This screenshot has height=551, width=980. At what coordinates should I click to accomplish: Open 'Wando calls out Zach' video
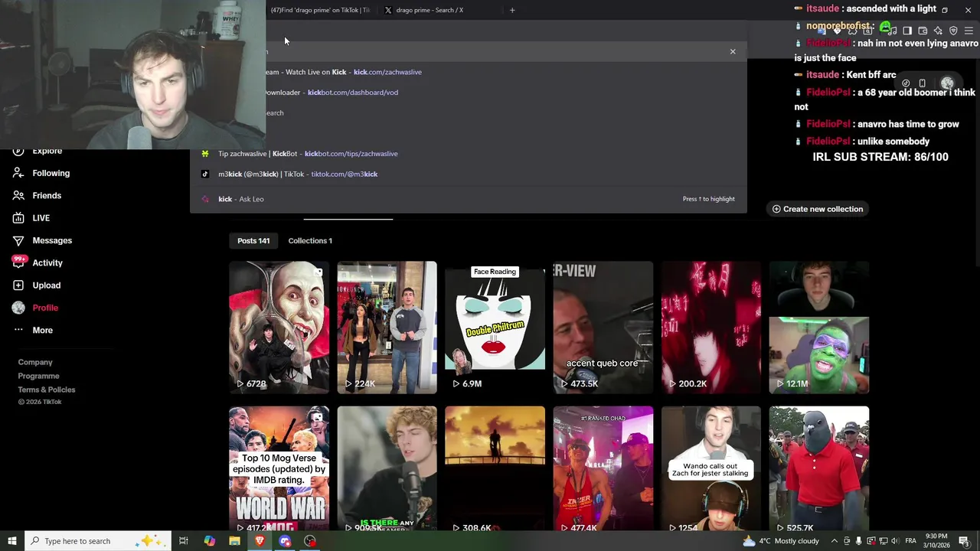tap(710, 470)
